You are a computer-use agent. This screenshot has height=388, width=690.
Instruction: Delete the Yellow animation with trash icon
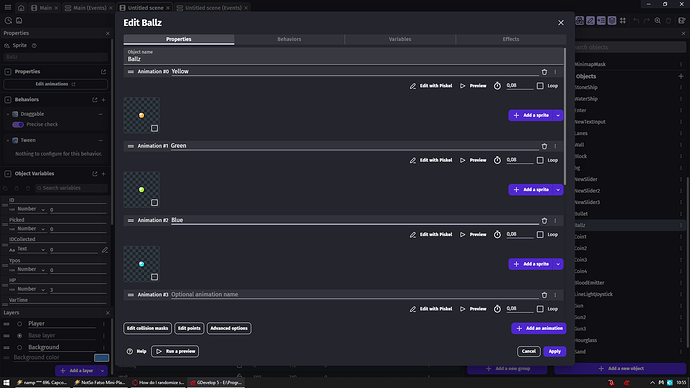tap(544, 72)
